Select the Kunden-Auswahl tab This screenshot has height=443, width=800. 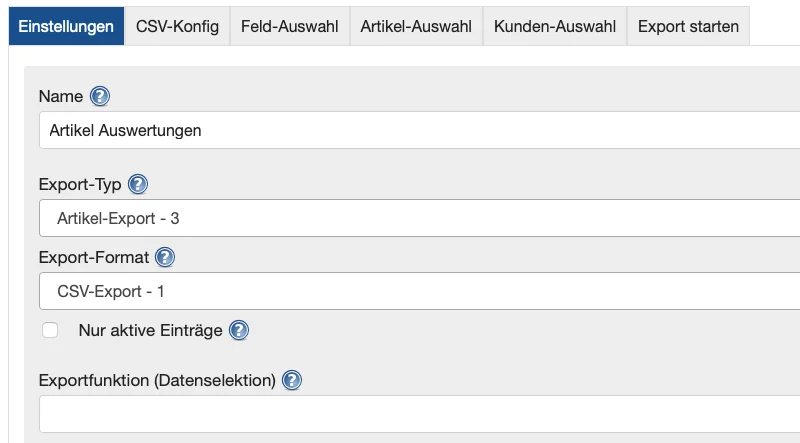(x=555, y=27)
